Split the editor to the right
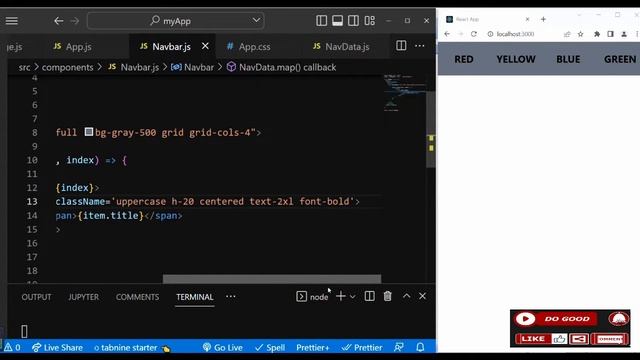The height and width of the screenshot is (360, 640). pos(401,46)
